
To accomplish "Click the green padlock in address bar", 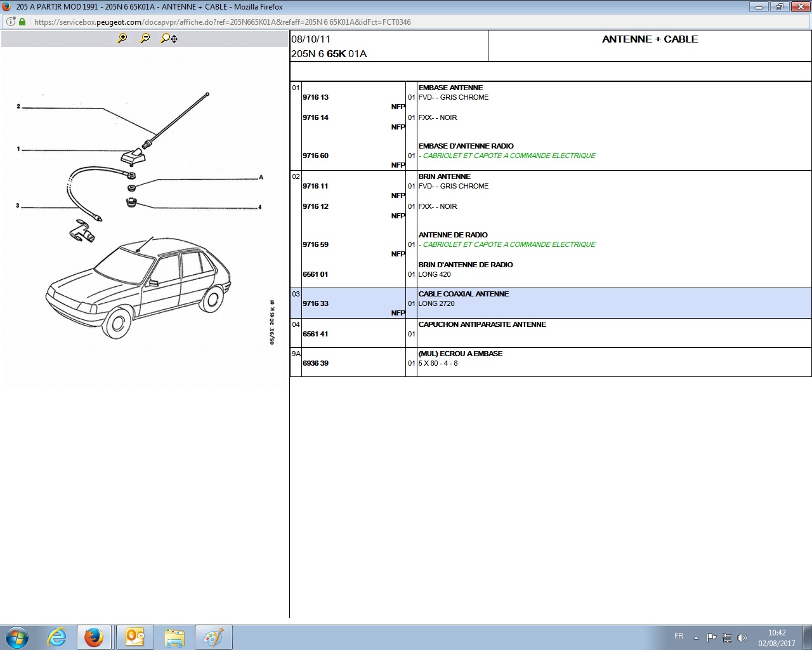I will click(22, 22).
